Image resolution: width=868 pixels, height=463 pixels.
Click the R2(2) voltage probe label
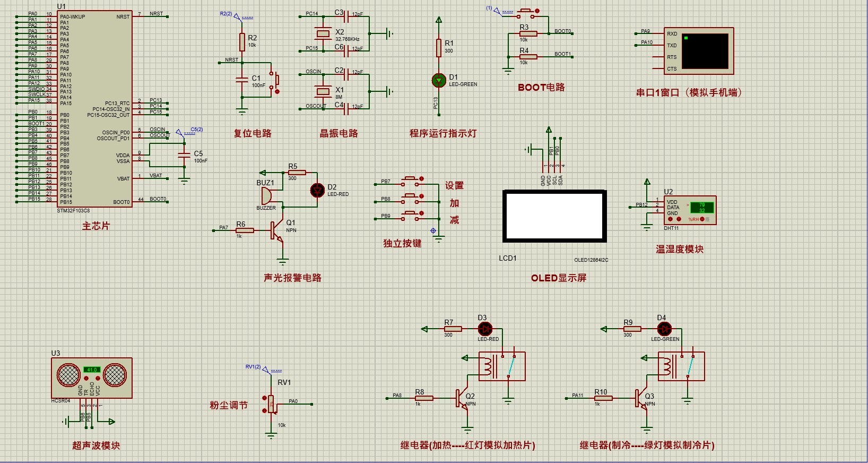pos(226,14)
